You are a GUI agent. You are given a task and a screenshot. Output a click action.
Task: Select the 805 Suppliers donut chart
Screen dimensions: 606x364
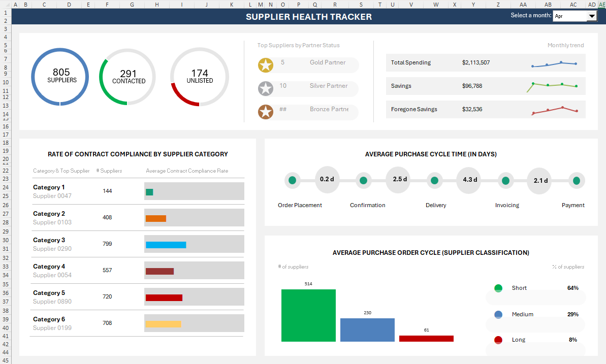pos(60,77)
